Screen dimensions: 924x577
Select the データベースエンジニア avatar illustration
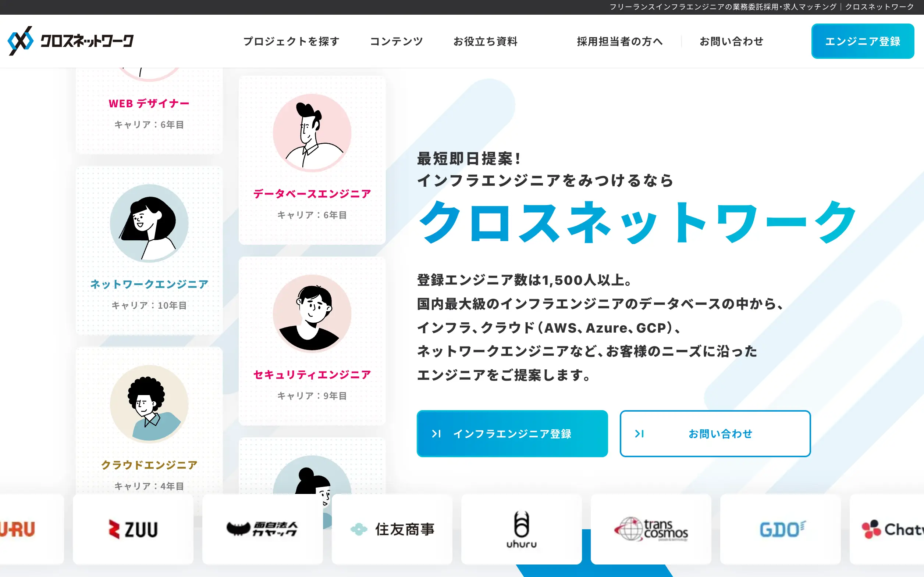click(x=312, y=133)
